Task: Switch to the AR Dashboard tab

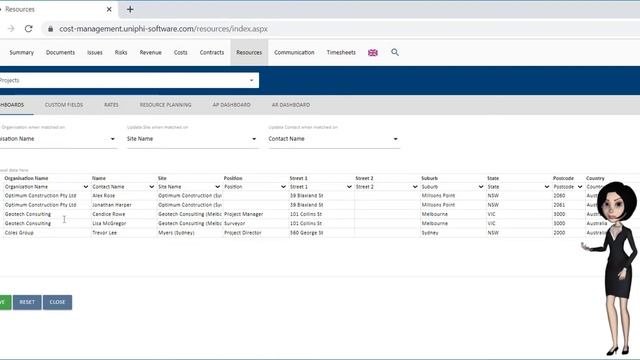Action: pos(291,105)
